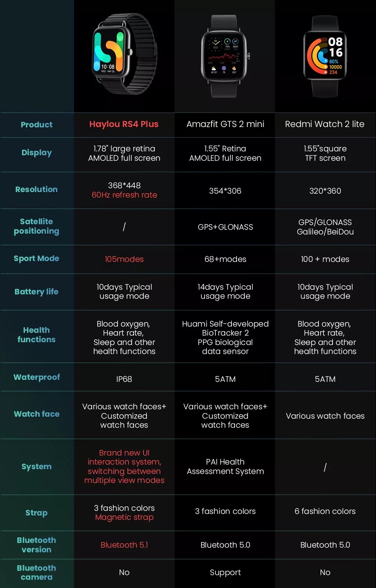Click the Amazfit GTS 2 mini watch image
This screenshot has height=588, width=376.
coord(225,56)
